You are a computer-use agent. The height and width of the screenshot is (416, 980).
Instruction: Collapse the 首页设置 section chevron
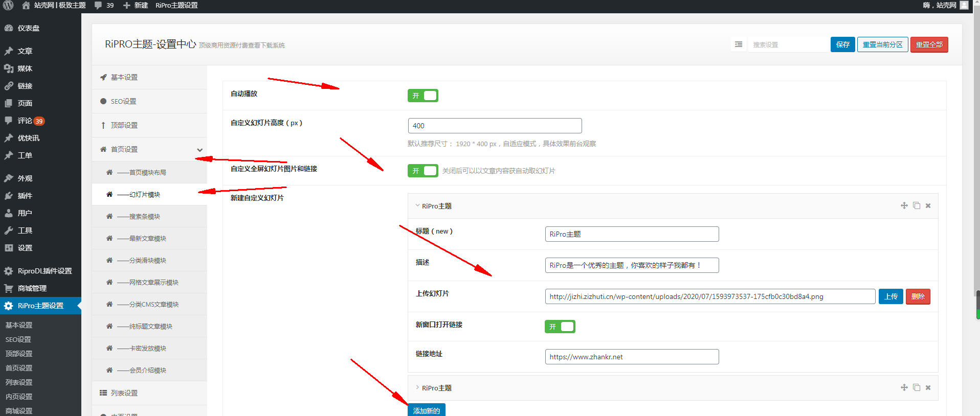(199, 150)
